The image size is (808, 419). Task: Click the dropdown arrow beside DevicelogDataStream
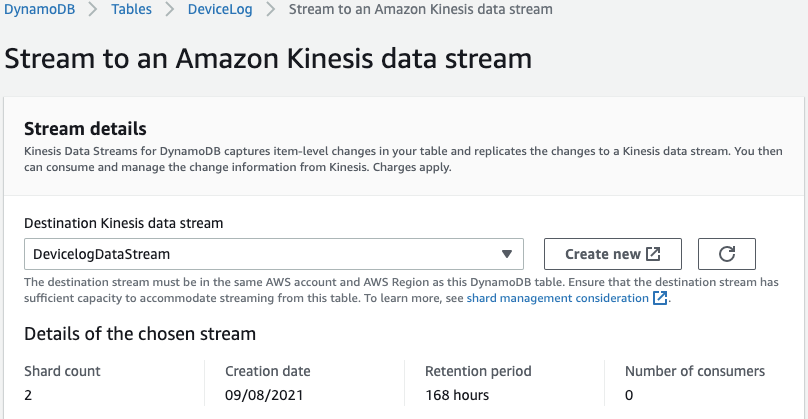(x=506, y=254)
